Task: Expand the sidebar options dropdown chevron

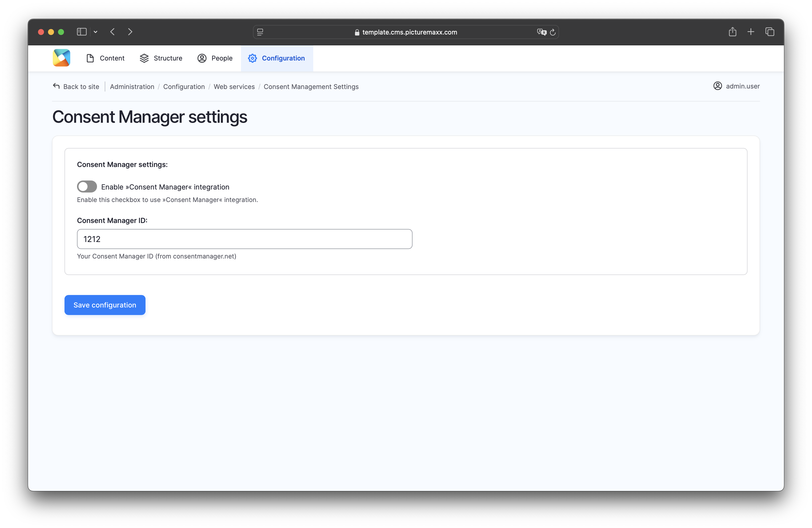Action: pyautogui.click(x=95, y=32)
